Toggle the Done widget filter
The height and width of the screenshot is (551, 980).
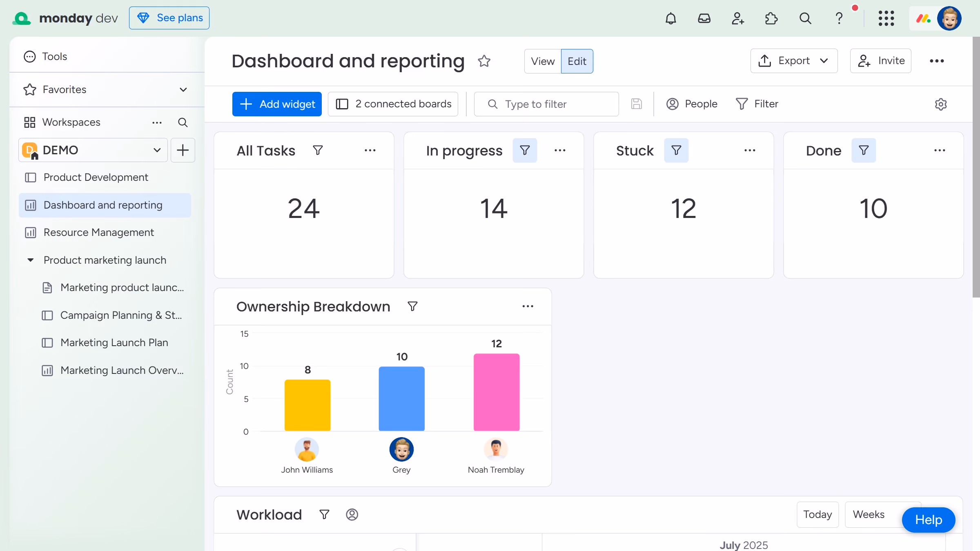864,150
